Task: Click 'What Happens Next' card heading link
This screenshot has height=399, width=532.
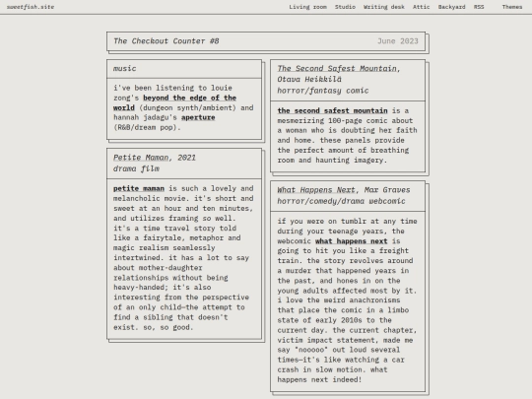Action: pos(316,190)
